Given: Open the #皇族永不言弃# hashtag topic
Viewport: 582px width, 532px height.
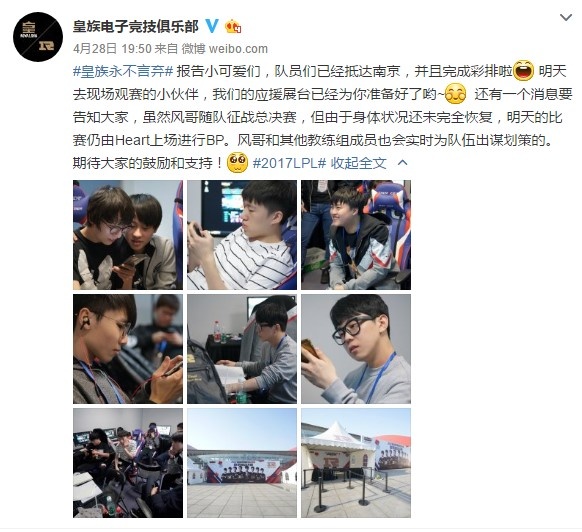Looking at the screenshot, I should click(123, 71).
